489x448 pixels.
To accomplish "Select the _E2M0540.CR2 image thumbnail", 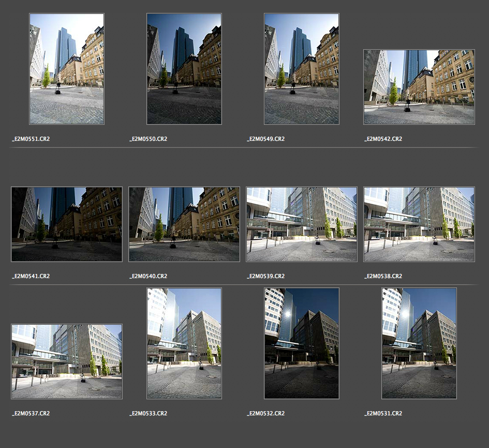I will click(x=184, y=224).
